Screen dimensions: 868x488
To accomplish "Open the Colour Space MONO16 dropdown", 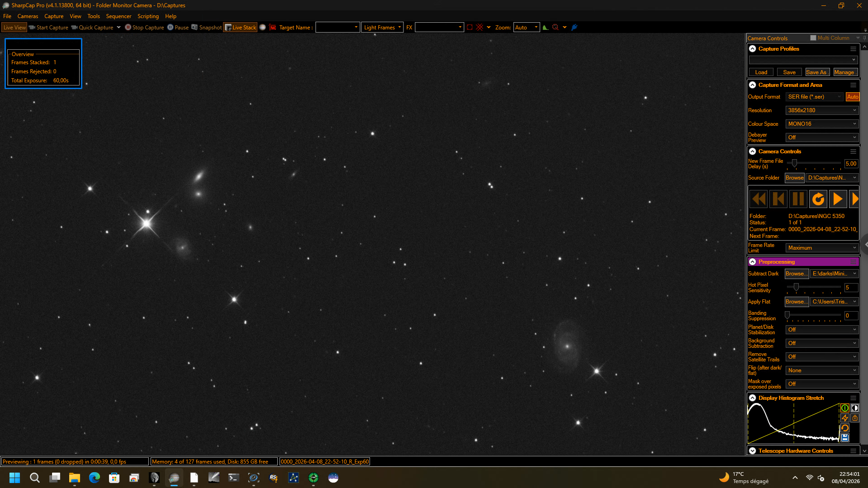I will point(821,124).
